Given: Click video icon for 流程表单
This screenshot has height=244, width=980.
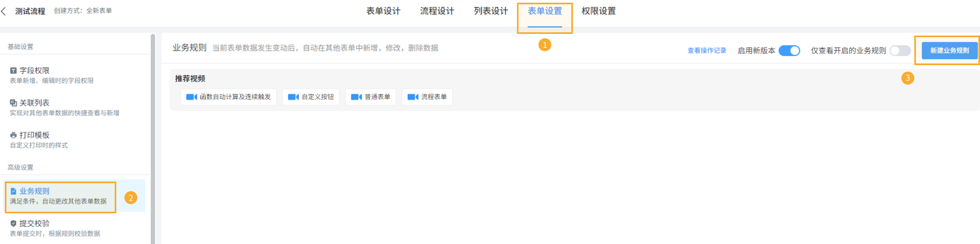Looking at the screenshot, I should coord(412,97).
